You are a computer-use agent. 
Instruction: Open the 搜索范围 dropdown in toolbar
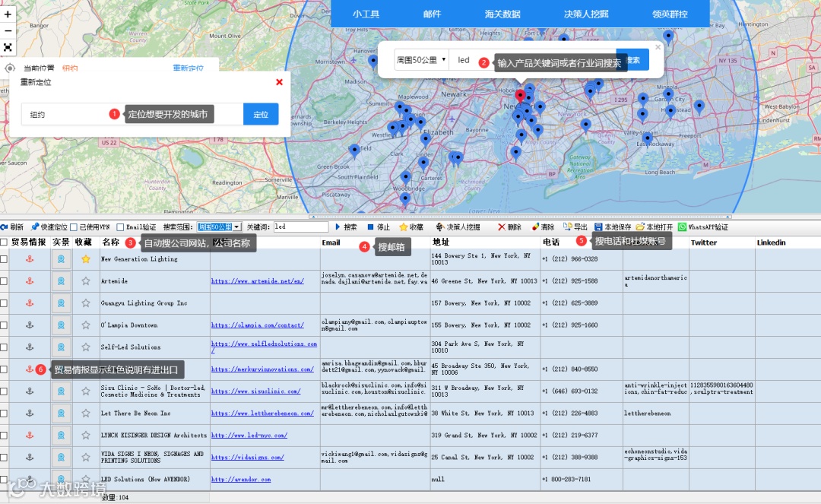coord(219,227)
